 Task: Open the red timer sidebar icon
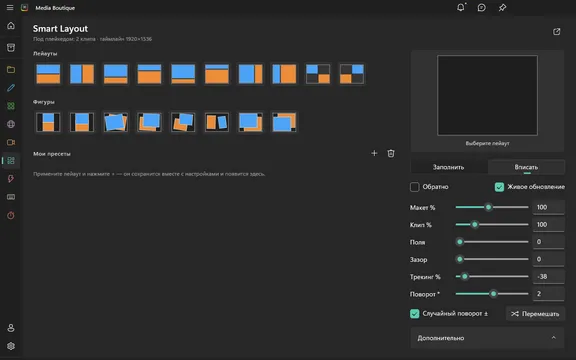pos(11,215)
